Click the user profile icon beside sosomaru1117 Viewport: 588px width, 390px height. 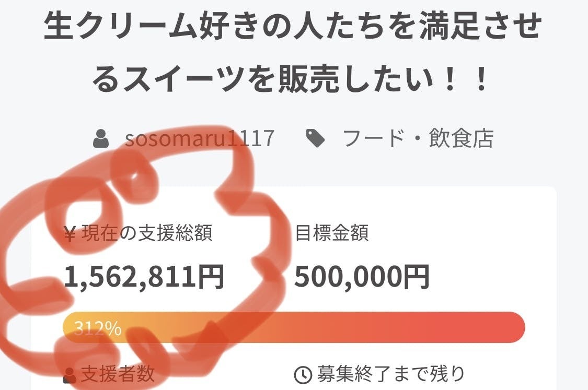coord(101,139)
